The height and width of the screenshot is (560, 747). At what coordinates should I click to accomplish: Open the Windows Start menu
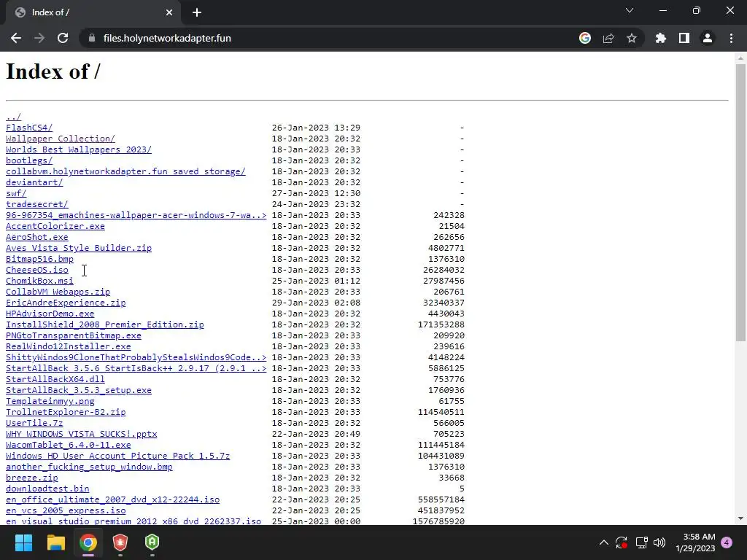point(23,542)
